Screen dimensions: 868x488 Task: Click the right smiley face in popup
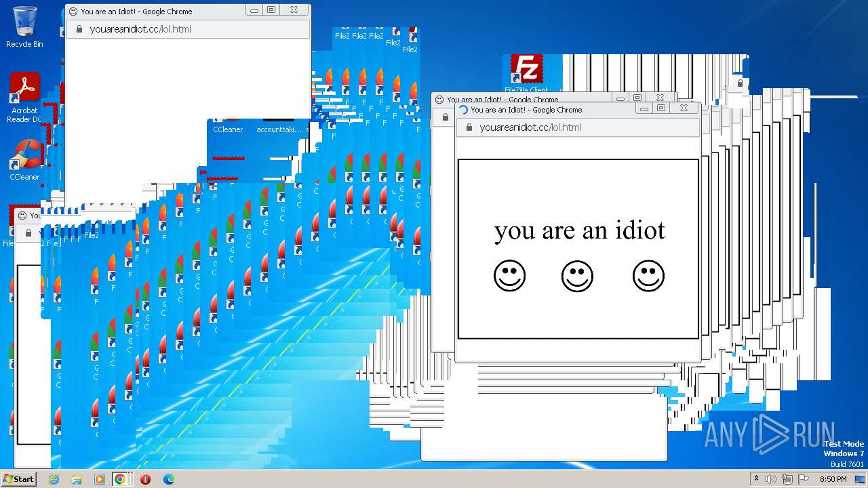[x=648, y=276]
